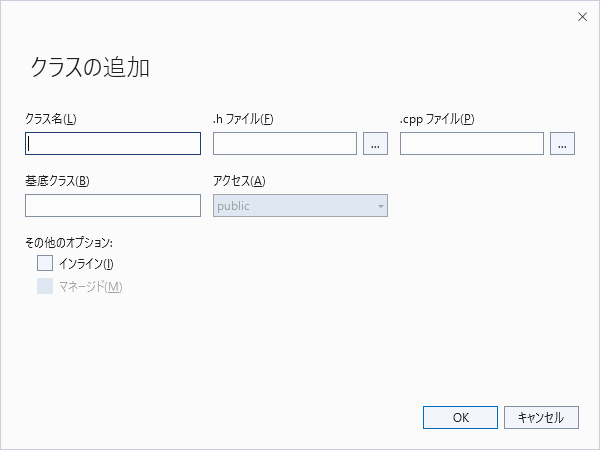Screen dimensions: 600x450
Task: Select the 基底クラス input box
Action: coord(113,206)
